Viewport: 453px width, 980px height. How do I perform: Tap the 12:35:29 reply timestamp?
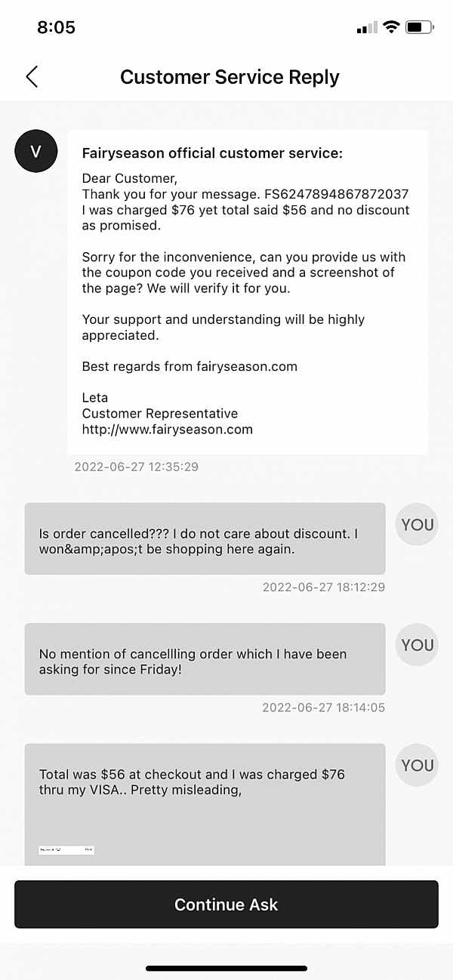(137, 467)
